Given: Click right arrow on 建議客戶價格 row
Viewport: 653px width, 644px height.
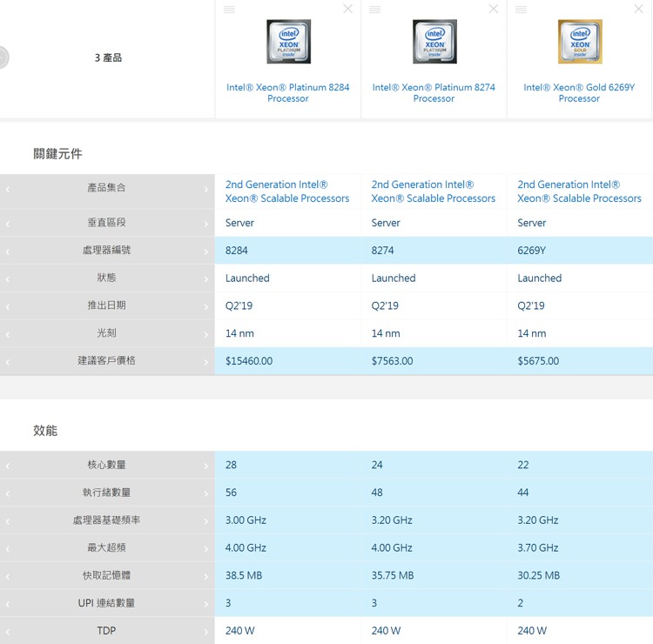Looking at the screenshot, I should tap(206, 362).
